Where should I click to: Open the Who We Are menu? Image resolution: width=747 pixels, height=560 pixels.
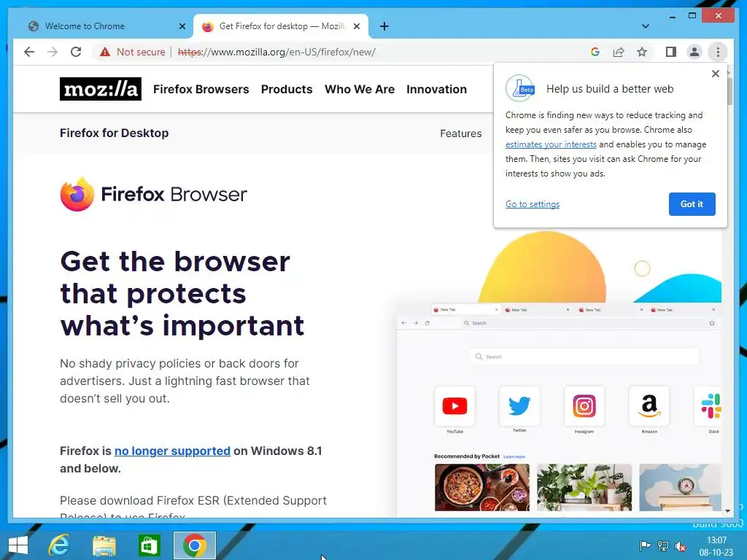tap(360, 89)
